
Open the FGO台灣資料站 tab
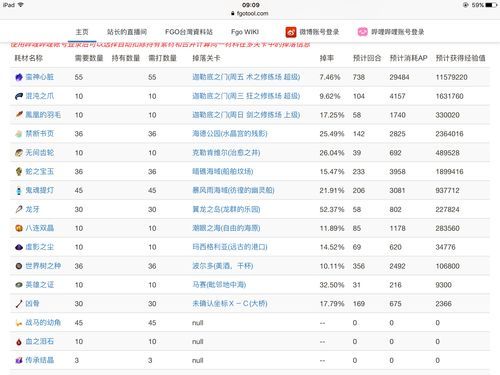click(x=189, y=32)
